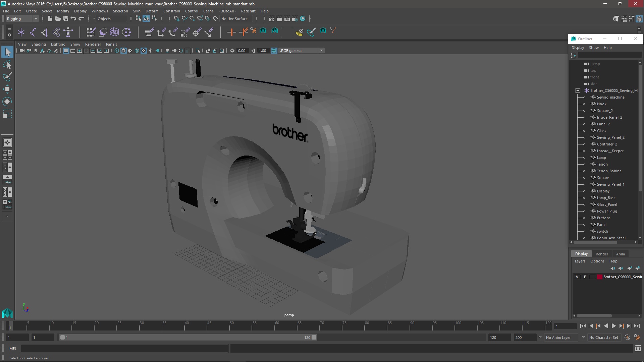Viewport: 644px width, 362px height.
Task: Open the Skeleton menu
Action: click(120, 11)
